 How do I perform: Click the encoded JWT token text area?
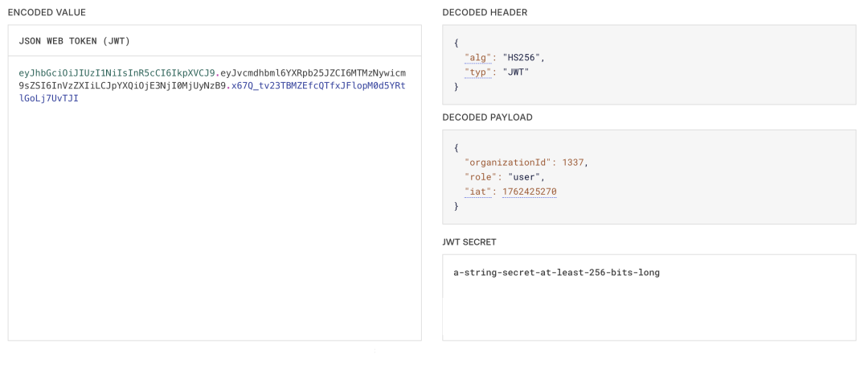(215, 198)
